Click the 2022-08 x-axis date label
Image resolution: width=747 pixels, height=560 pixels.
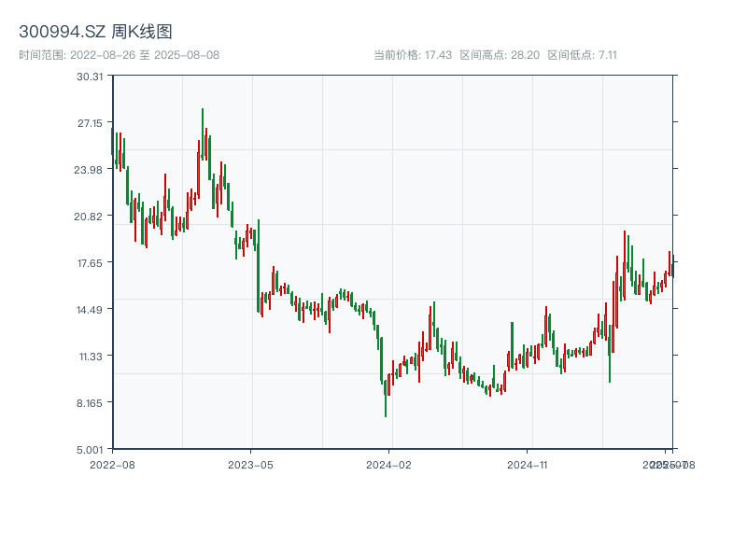(112, 464)
